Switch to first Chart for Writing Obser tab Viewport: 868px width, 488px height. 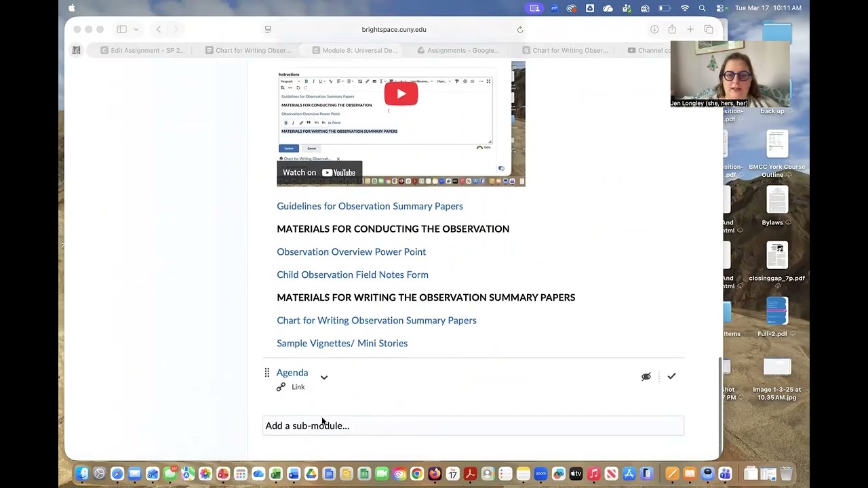click(x=248, y=50)
